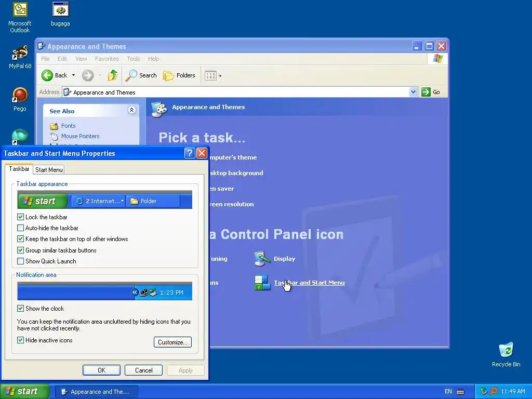Go Back in Appearance and Themes window
This screenshot has width=532, height=399.
point(54,75)
